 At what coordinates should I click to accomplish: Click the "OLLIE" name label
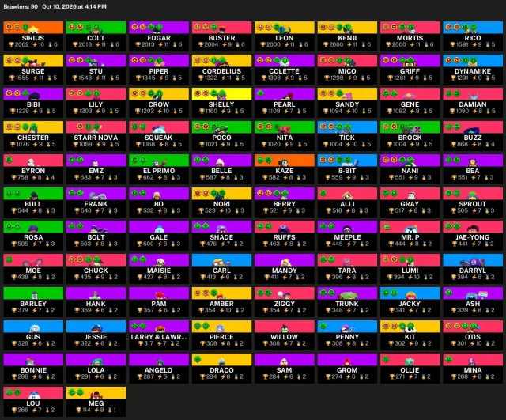tap(410, 370)
